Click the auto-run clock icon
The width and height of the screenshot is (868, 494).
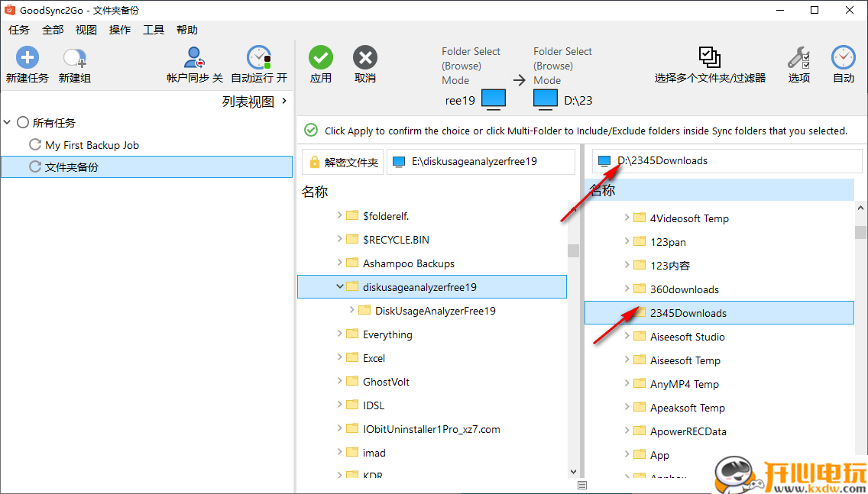coord(259,58)
